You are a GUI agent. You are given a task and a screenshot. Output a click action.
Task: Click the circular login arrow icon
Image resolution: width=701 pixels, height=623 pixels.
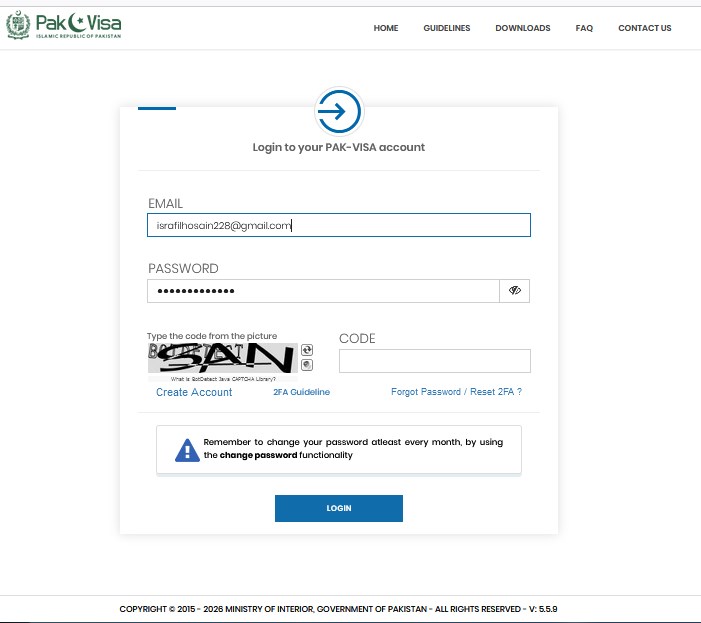click(338, 112)
